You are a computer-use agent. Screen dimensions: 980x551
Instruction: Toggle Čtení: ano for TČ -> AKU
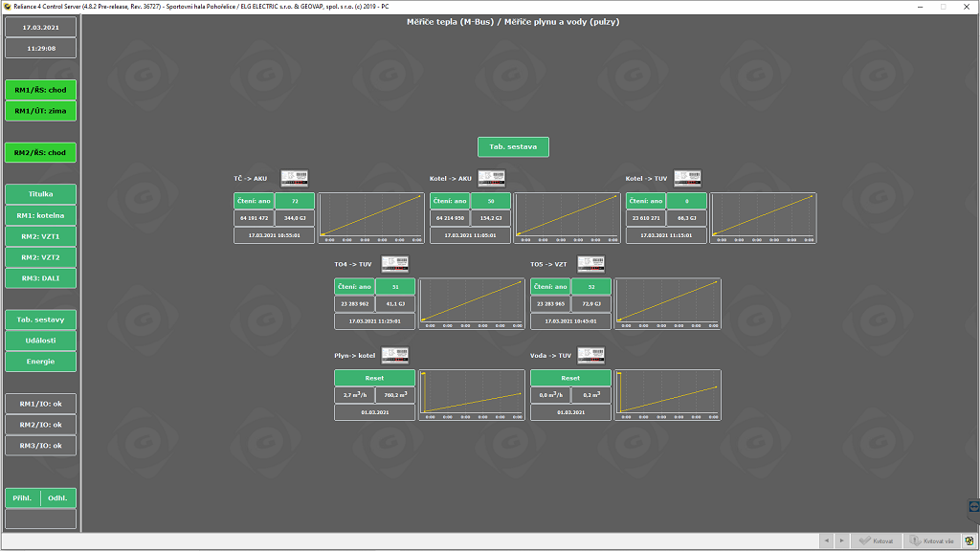pyautogui.click(x=255, y=201)
